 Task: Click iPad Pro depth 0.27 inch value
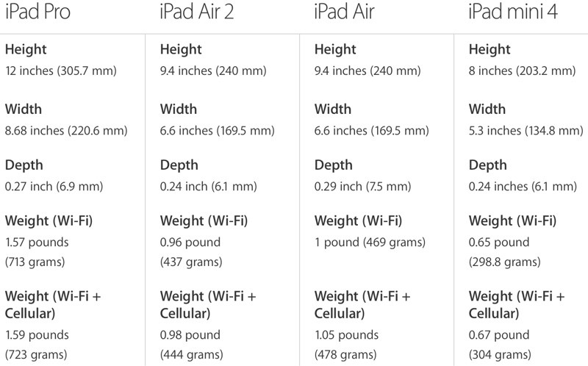(57, 187)
